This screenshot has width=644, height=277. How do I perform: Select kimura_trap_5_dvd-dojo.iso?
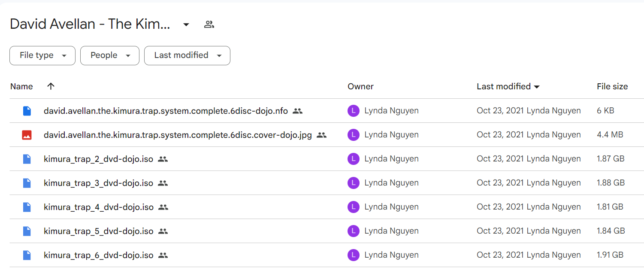pos(98,231)
